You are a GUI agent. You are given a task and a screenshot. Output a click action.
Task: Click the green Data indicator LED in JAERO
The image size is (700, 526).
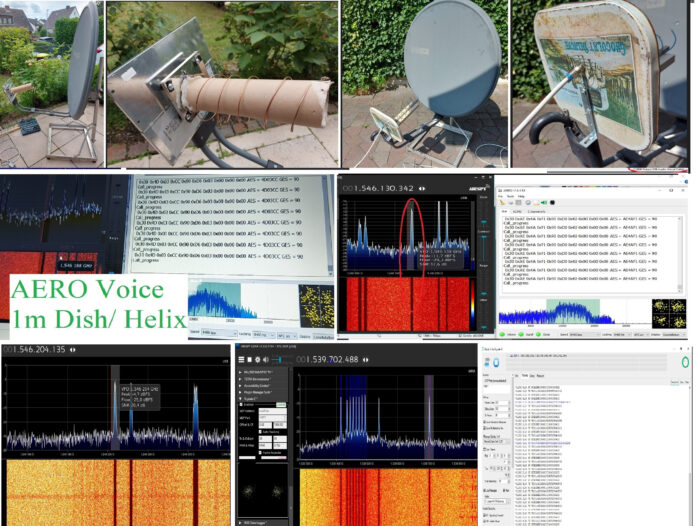point(538,334)
